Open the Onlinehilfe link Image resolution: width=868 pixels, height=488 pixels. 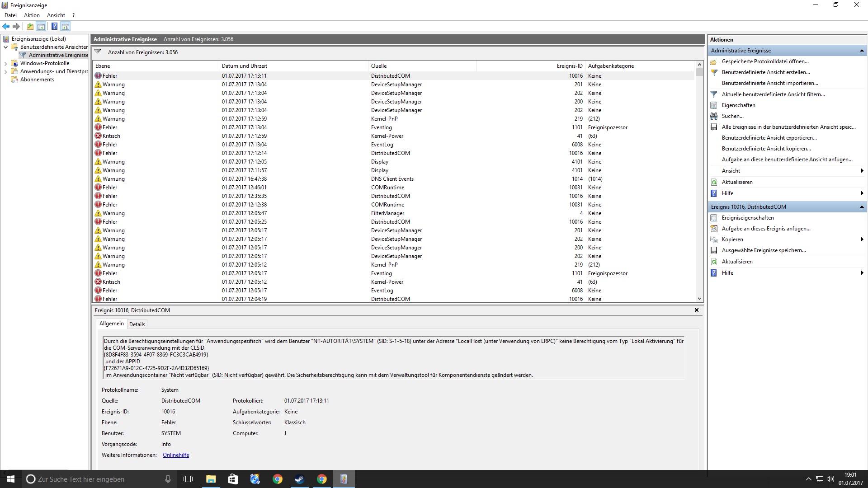[x=176, y=455]
